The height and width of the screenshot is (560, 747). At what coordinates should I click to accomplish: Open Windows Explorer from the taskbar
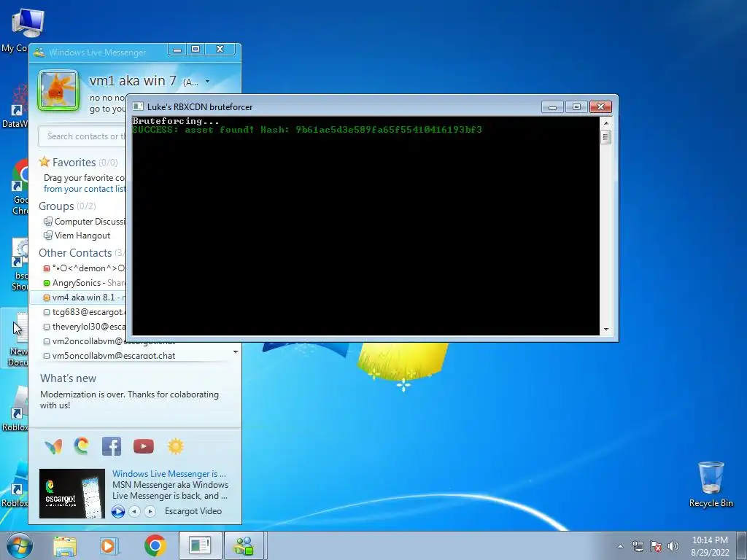pyautogui.click(x=65, y=545)
